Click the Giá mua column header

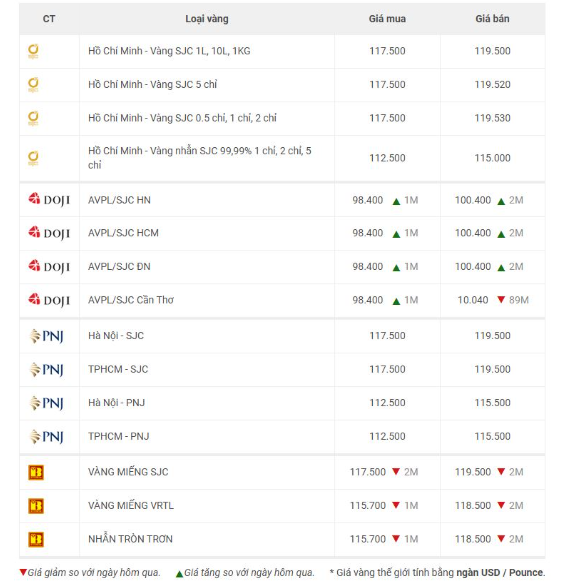(387, 19)
